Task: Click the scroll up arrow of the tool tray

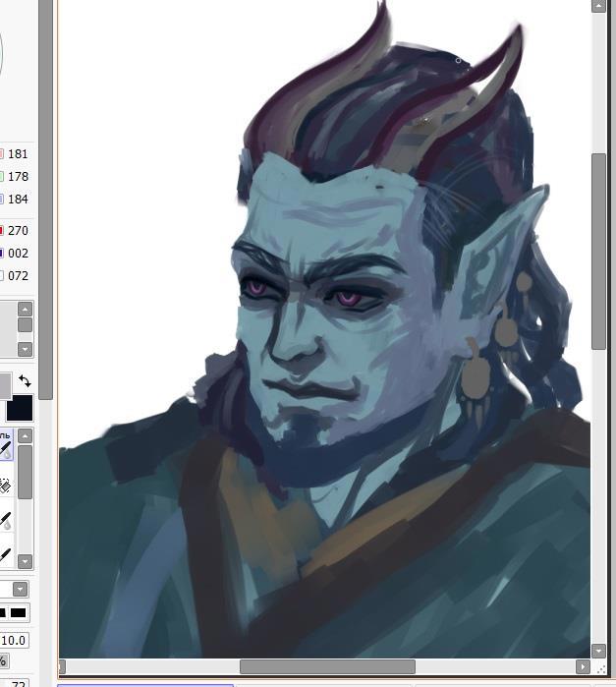Action: click(x=26, y=436)
